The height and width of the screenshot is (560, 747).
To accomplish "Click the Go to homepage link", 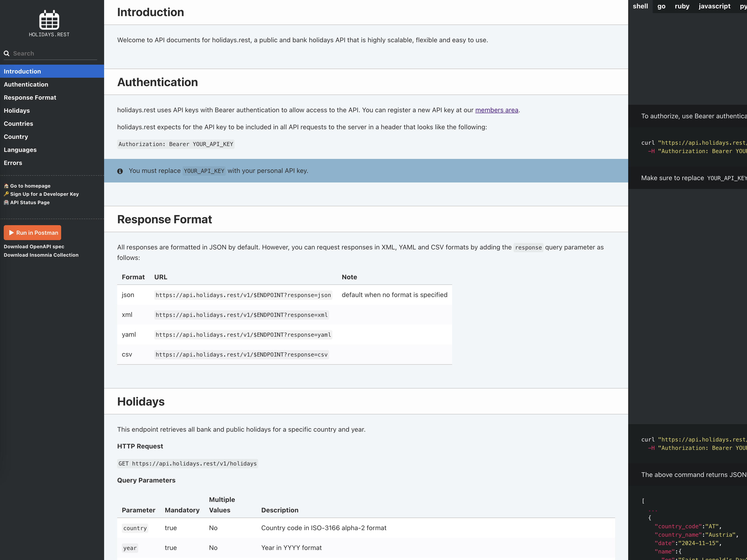I will click(x=30, y=186).
